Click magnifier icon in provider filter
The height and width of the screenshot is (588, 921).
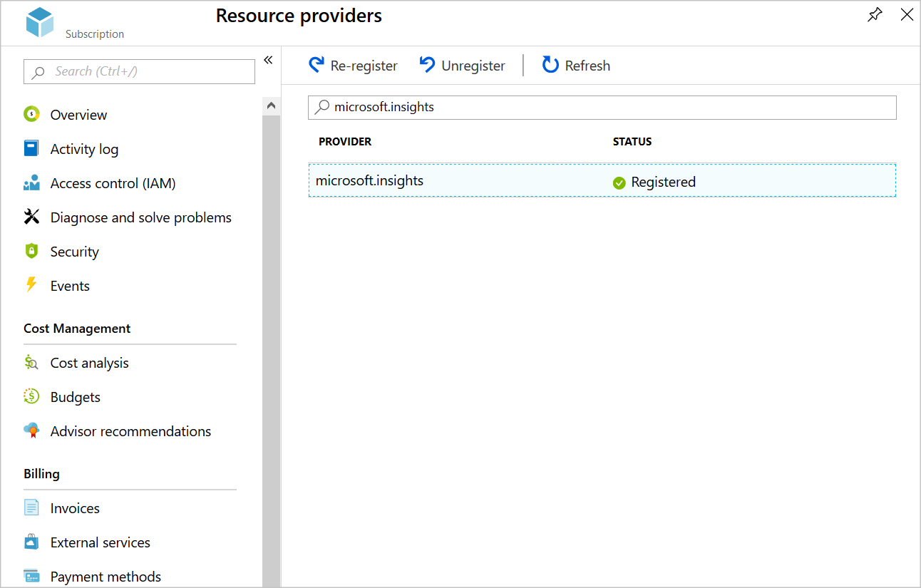click(x=322, y=106)
